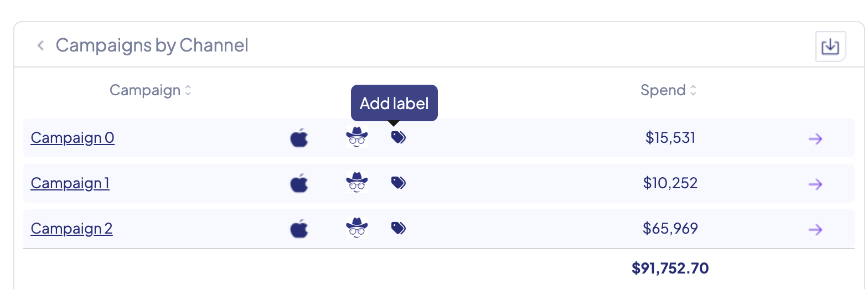Viewport: 868px width, 289px height.
Task: Click purple arrow for Campaign 0 details
Action: click(x=815, y=138)
